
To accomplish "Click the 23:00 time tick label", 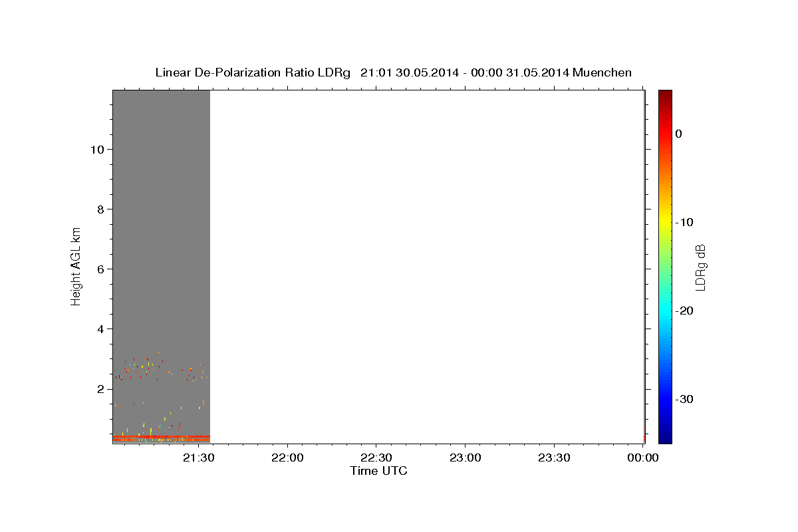I will click(465, 458).
